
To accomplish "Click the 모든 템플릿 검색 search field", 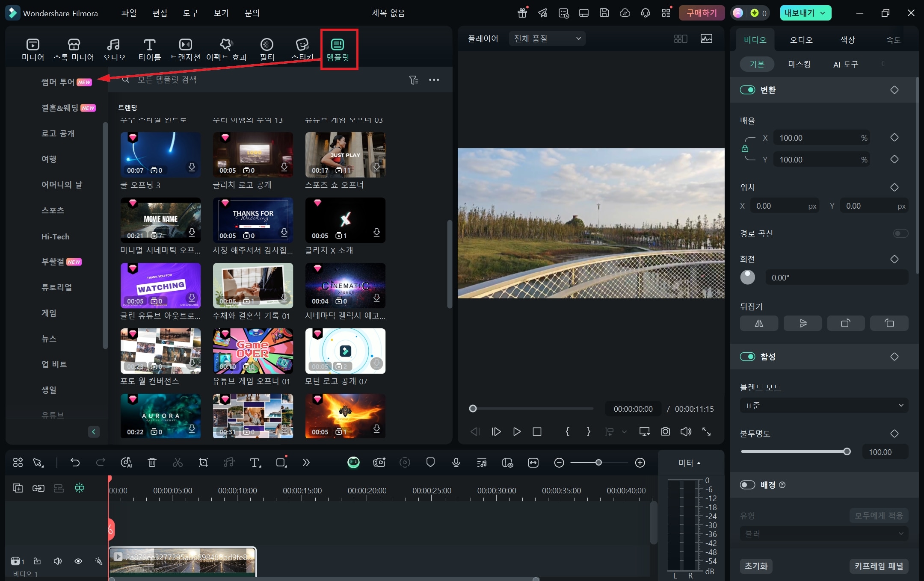I will (x=261, y=80).
